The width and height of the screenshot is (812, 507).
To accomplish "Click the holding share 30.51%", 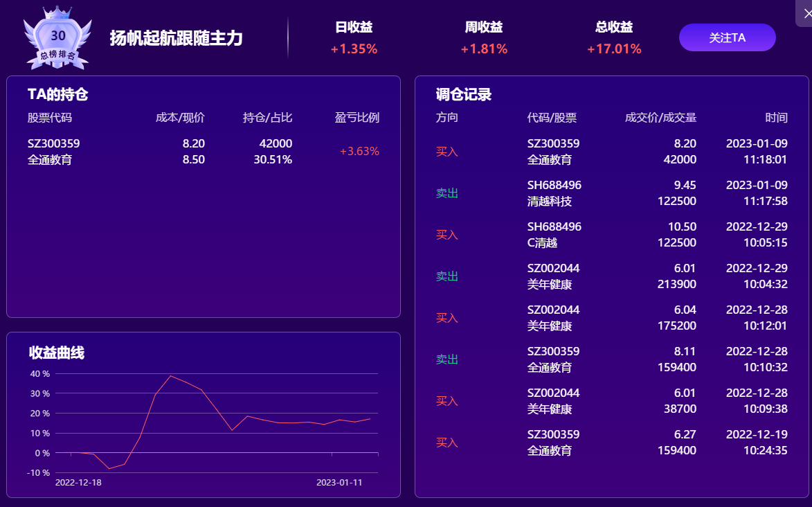I will 273,160.
